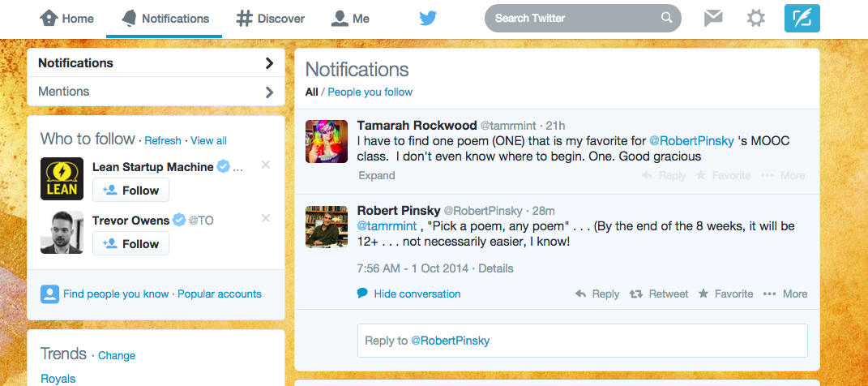
Task: Click the search magnifier icon
Action: (666, 18)
